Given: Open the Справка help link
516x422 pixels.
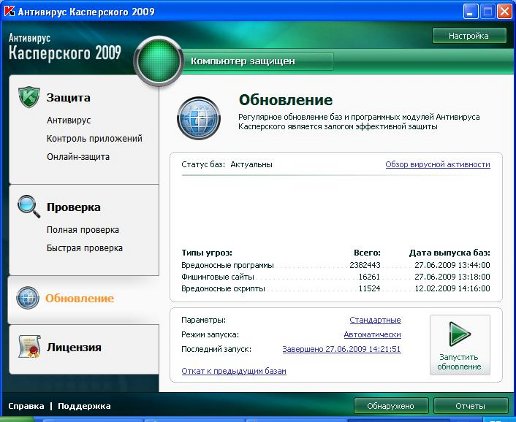Looking at the screenshot, I should point(26,406).
